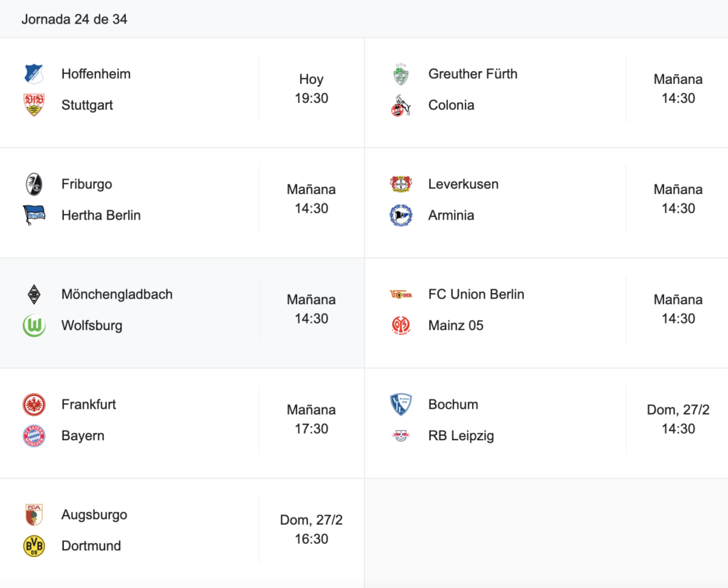Screen dimensions: 728x588
Task: Select the Mainz 05 red logo
Action: 401,326
